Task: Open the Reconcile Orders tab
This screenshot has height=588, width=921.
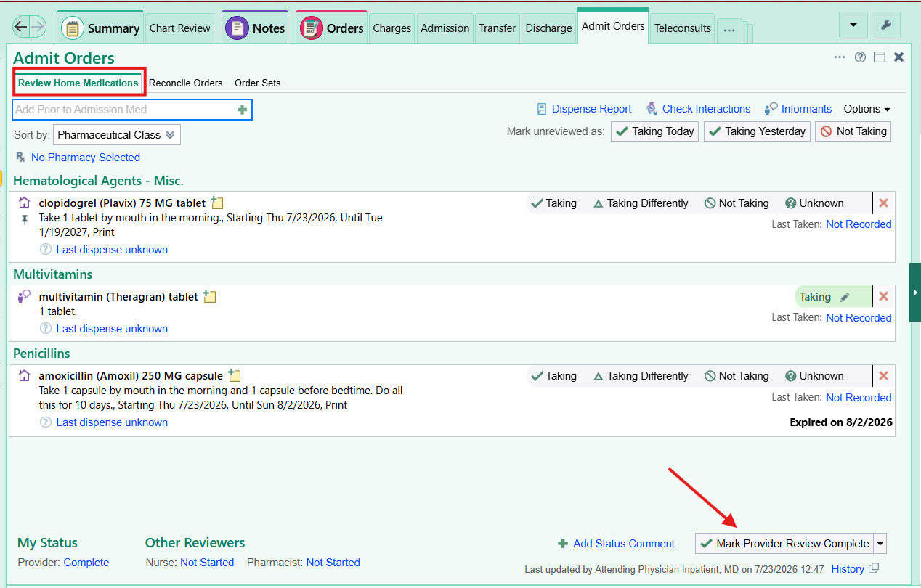Action: click(x=186, y=83)
